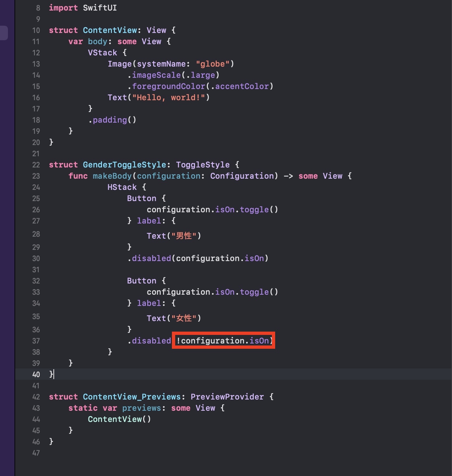
Task: Click the "previews" property name
Action: pos(142,408)
